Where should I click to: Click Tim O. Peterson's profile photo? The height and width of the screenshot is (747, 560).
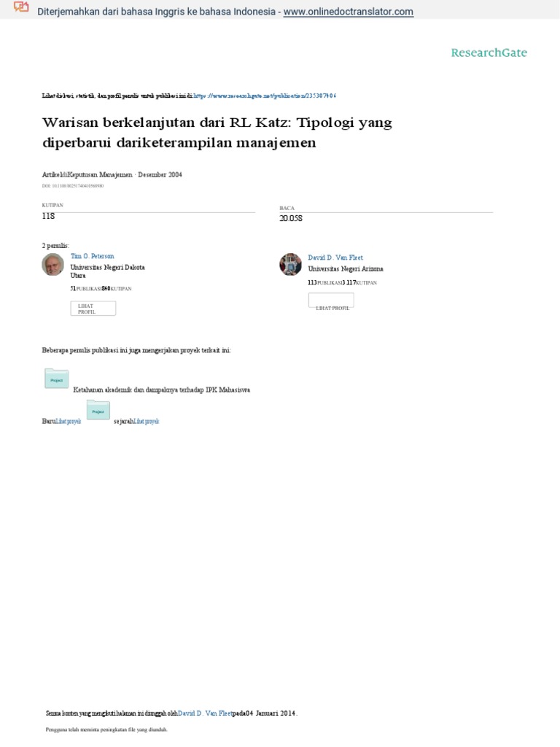(52, 264)
